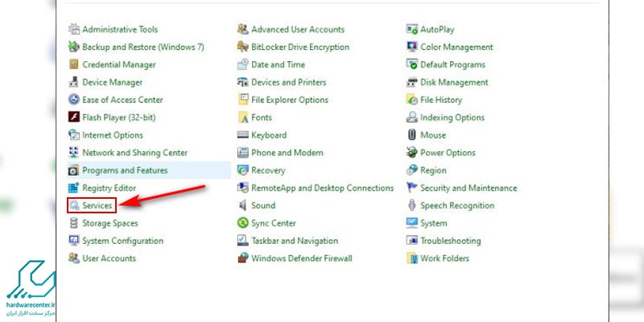This screenshot has height=322, width=644.
Task: Click the Backup and Restore icon
Action: point(74,47)
